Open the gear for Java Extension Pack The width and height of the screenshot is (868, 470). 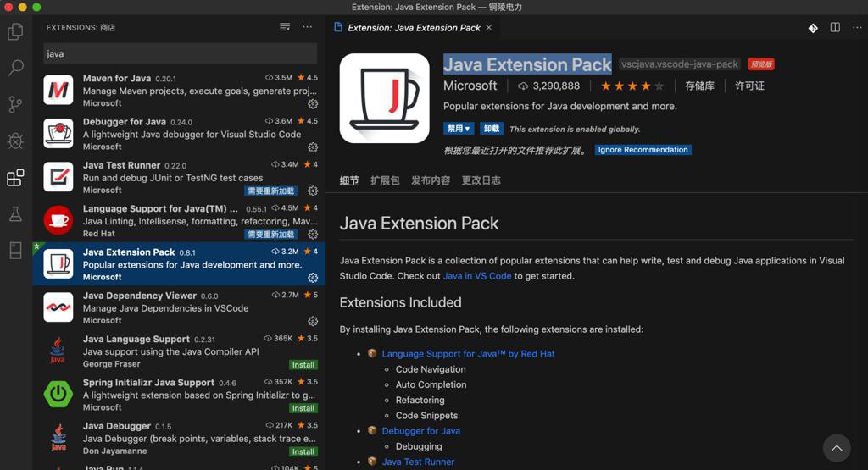click(x=313, y=278)
